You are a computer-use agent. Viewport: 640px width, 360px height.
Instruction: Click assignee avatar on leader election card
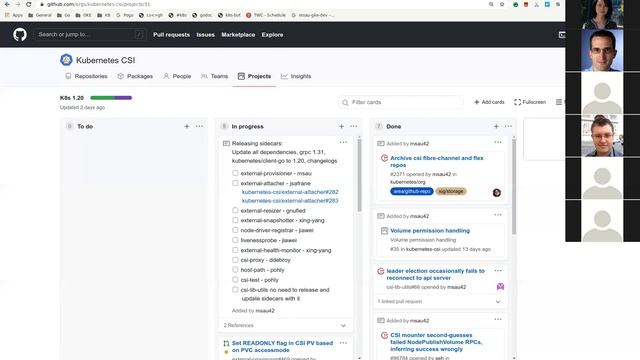click(500, 287)
